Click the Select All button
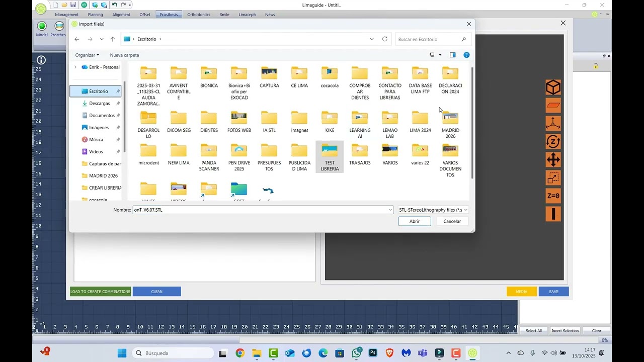This screenshot has height=362, width=644. pyautogui.click(x=534, y=331)
